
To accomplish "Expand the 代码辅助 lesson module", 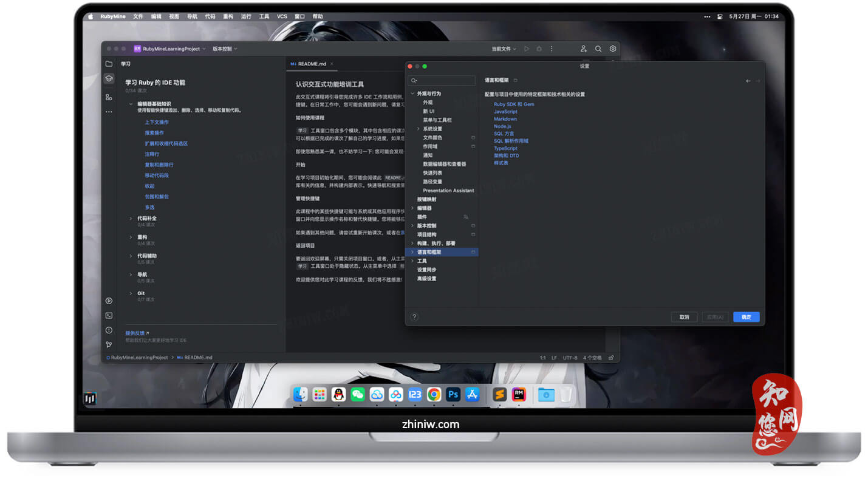I will coord(131,256).
